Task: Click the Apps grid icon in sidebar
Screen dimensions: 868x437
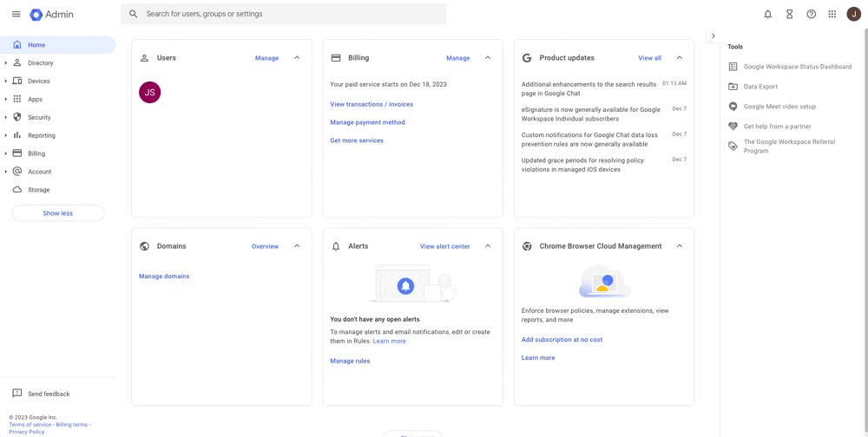Action: 17,100
